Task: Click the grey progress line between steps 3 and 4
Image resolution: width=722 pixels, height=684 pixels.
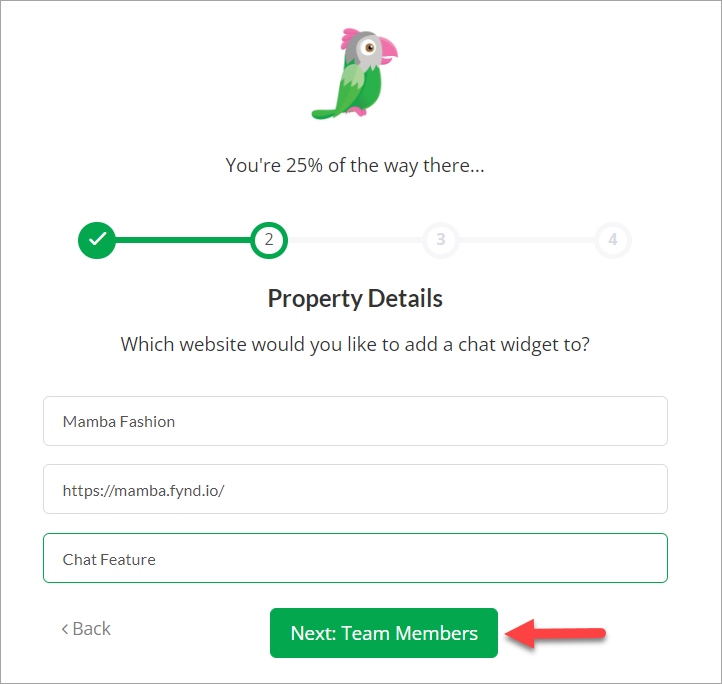Action: click(x=527, y=240)
